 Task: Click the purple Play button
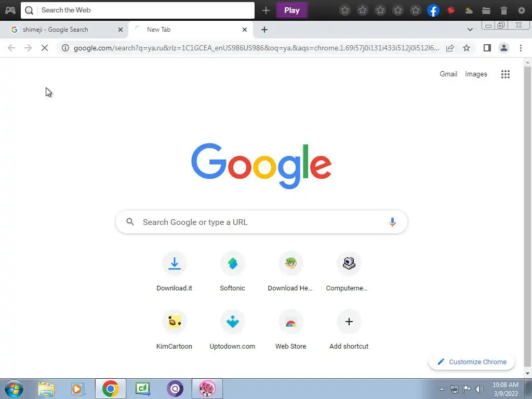(292, 10)
